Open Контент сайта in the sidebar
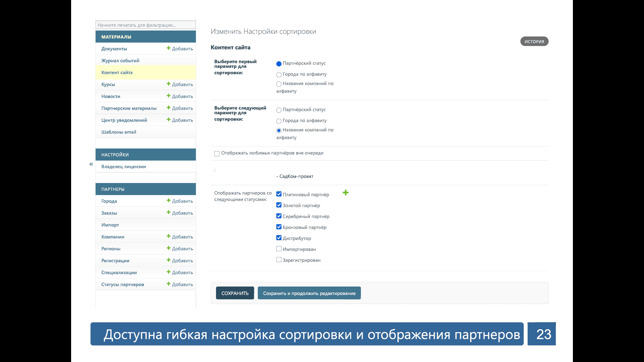This screenshot has height=362, width=644. click(117, 72)
